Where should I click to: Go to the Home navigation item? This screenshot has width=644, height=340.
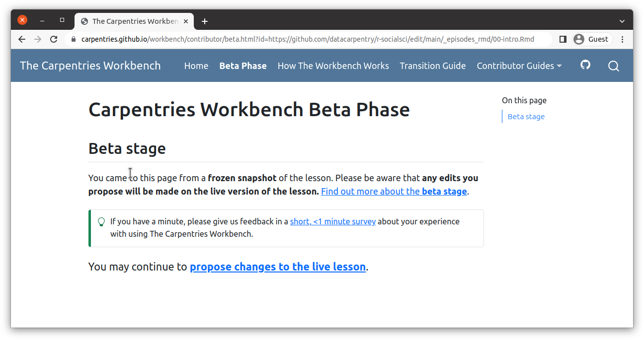click(196, 66)
